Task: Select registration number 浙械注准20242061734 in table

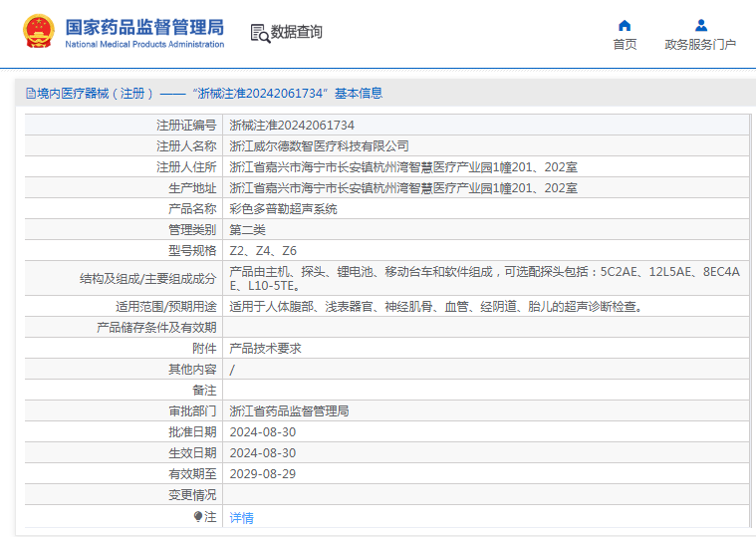Action: pos(292,126)
